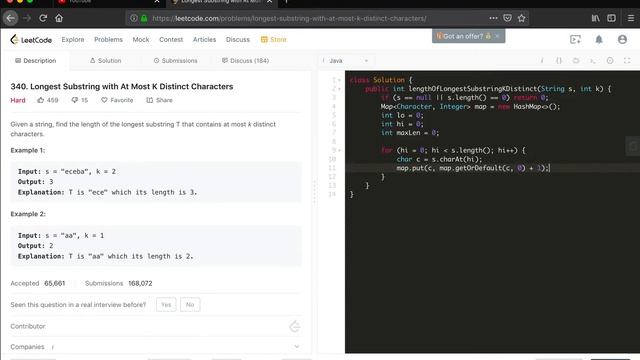Switch to Solution tab
640x360 pixels.
pos(105,60)
